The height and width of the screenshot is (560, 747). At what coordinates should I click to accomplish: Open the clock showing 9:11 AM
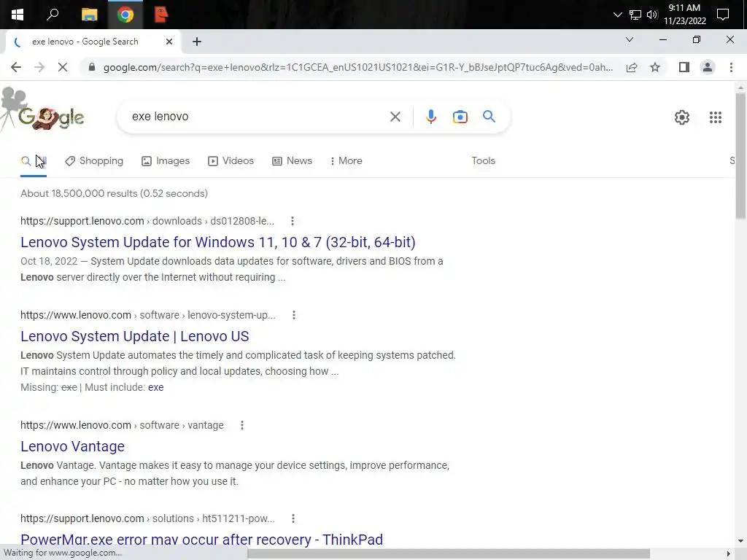(x=684, y=15)
